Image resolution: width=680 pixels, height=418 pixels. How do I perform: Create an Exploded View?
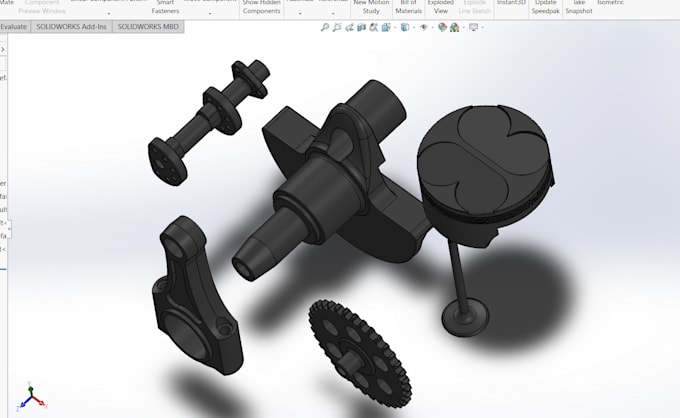441,7
